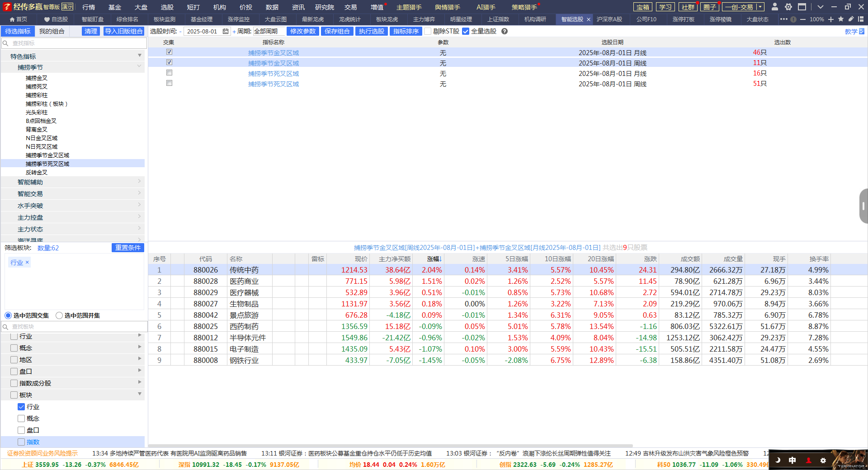This screenshot has height=470, width=868.
Task: Enable the 剔除ST股 checkbox
Action: (x=428, y=31)
